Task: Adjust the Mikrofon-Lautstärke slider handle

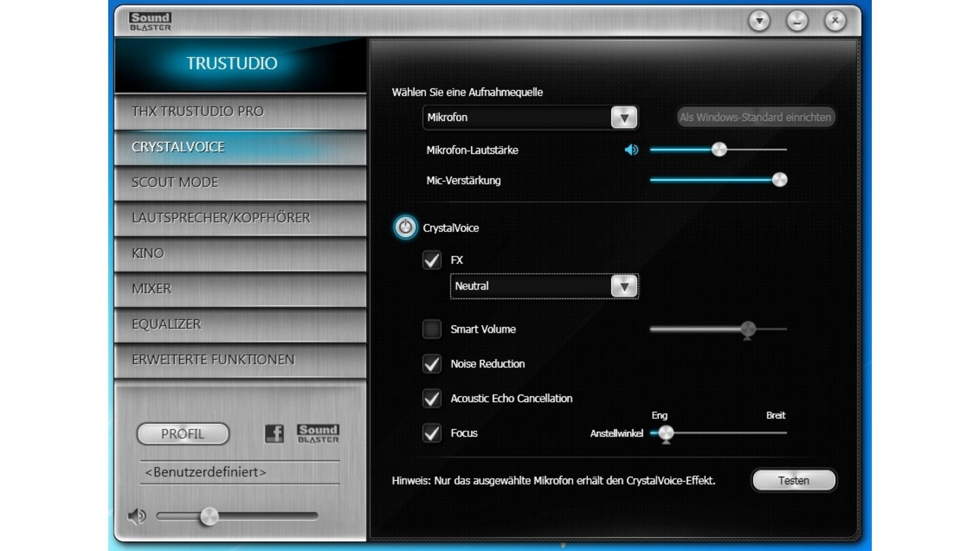Action: [x=719, y=150]
